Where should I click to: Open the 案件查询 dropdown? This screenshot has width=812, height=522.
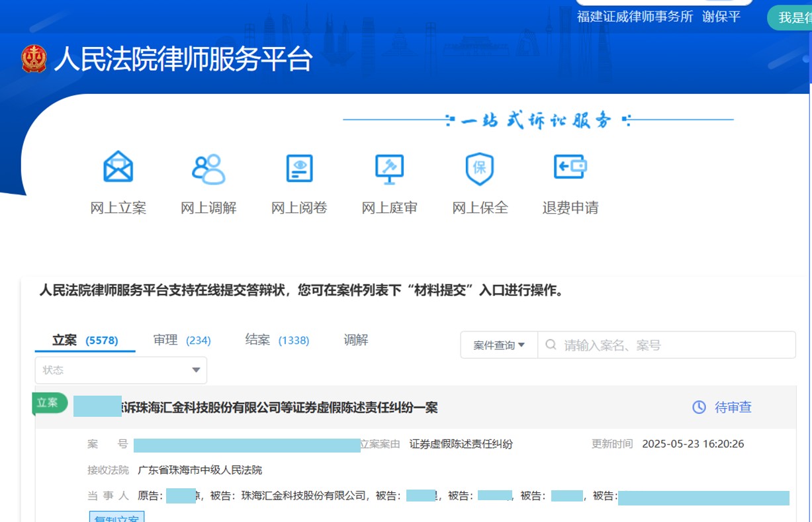point(499,345)
